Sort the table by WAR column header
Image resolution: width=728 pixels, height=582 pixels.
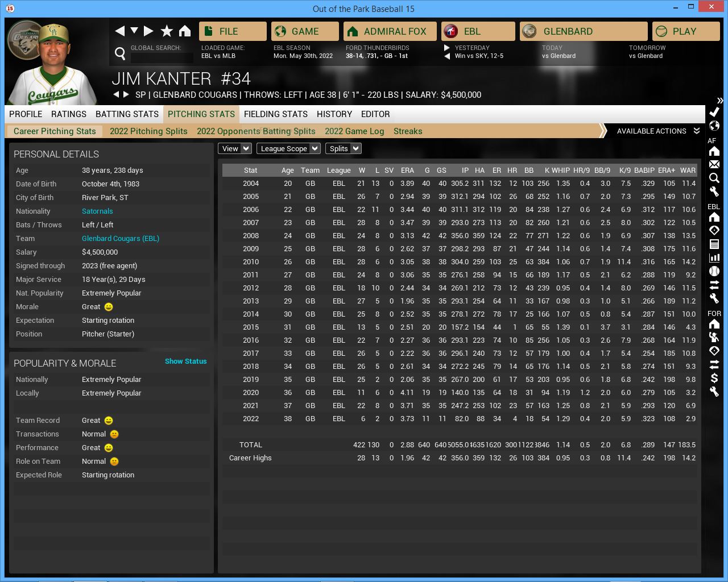688,170
